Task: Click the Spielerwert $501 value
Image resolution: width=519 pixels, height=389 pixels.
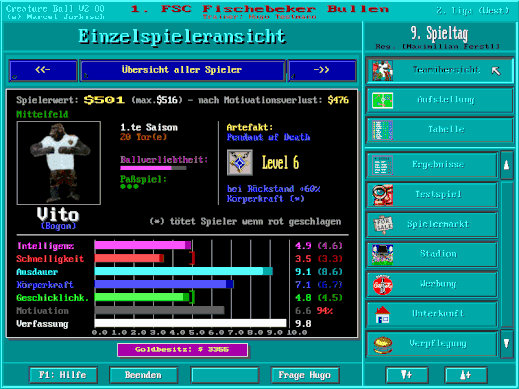Action: point(104,100)
